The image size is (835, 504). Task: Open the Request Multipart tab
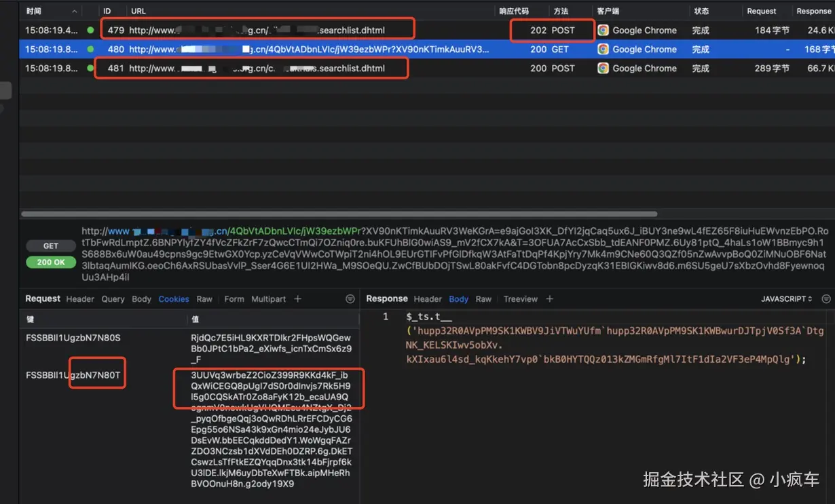[x=269, y=299]
